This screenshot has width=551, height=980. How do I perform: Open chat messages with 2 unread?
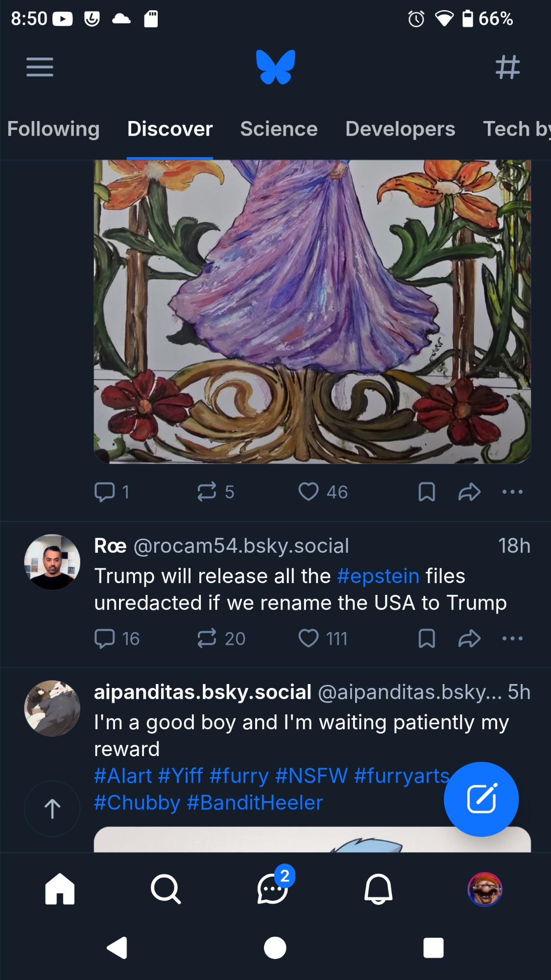[273, 889]
